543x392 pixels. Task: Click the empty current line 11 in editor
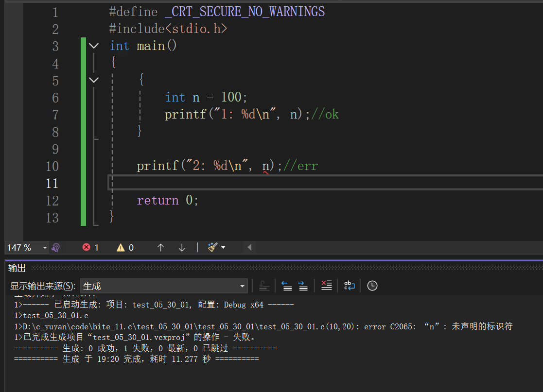[326, 183]
